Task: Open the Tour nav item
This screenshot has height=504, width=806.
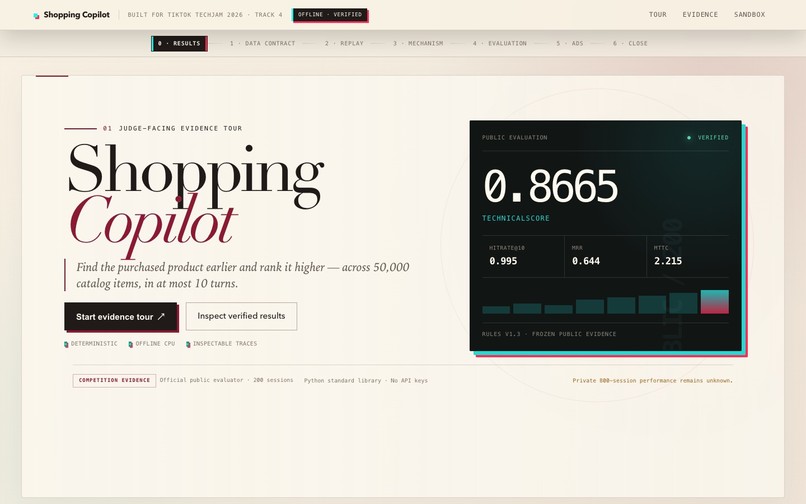Action: point(657,14)
